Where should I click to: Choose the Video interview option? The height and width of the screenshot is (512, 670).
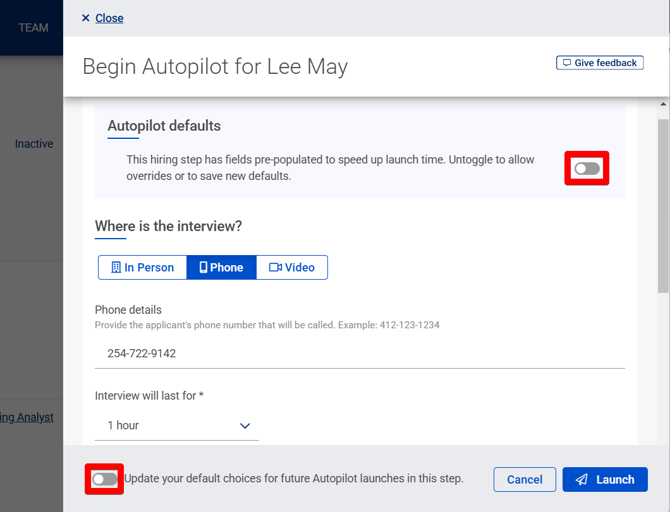[292, 267]
